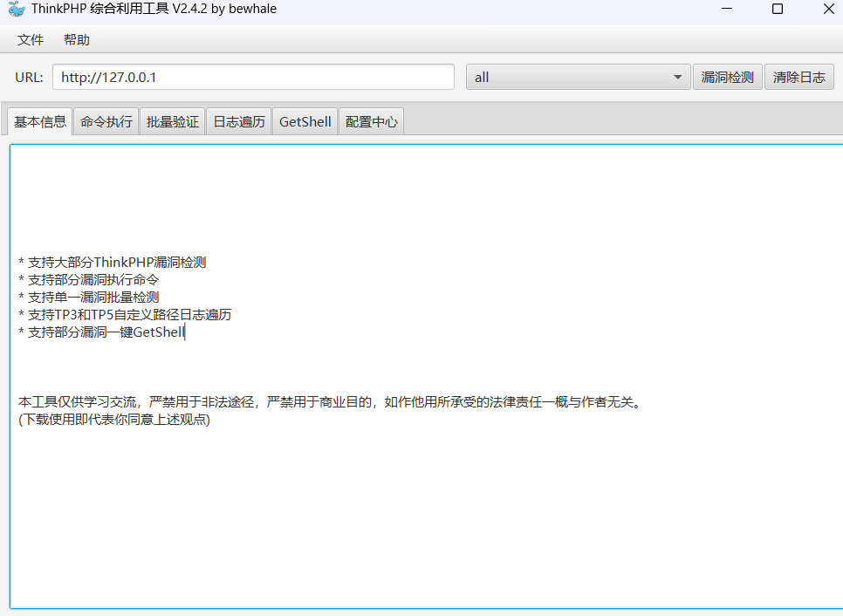Image resolution: width=843 pixels, height=616 pixels.
Task: Click the 清除日志 button
Action: tap(798, 78)
